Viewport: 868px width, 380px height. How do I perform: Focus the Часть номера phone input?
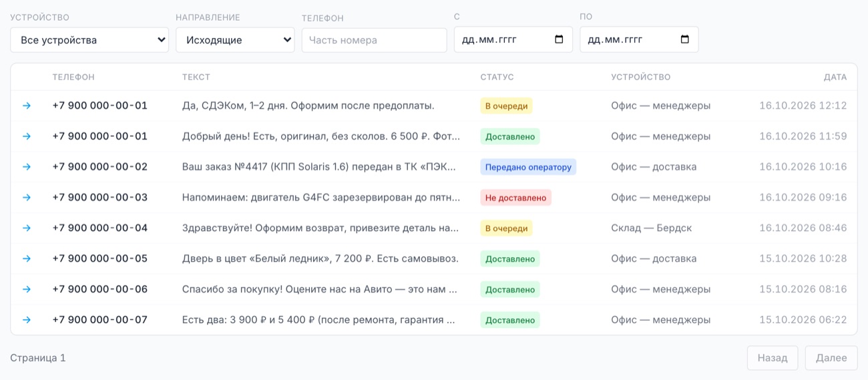coord(374,40)
